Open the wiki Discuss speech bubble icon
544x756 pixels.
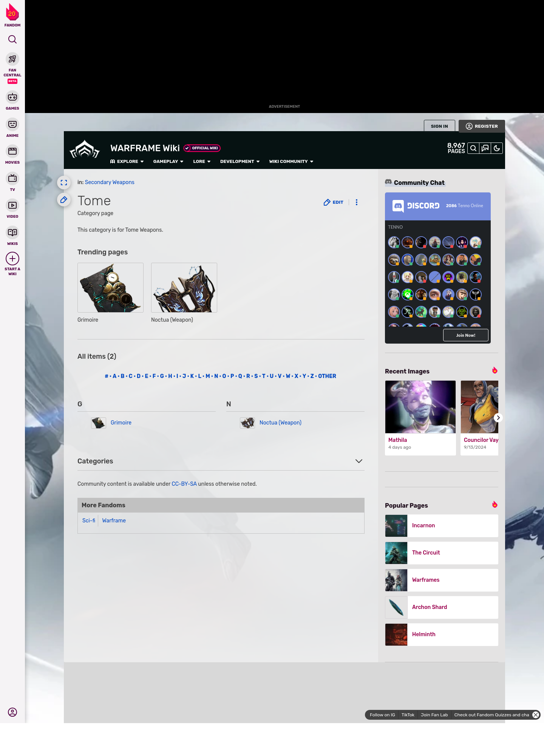pos(485,148)
